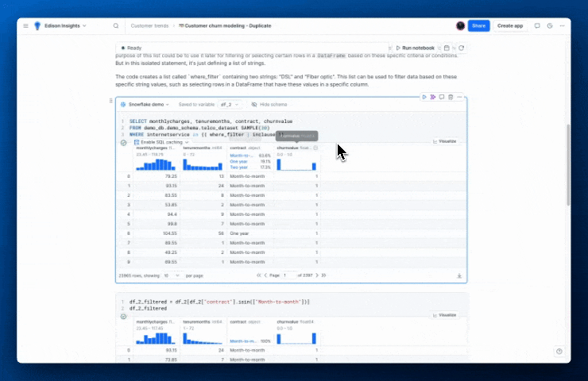Expand Enable SQL caching dropdown

161,142
